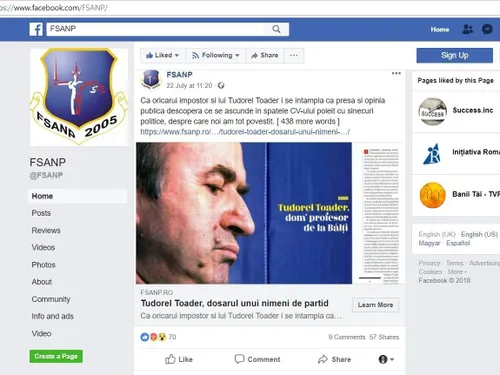Click the green Create a Page button
The image size is (500, 375).
coord(56,356)
